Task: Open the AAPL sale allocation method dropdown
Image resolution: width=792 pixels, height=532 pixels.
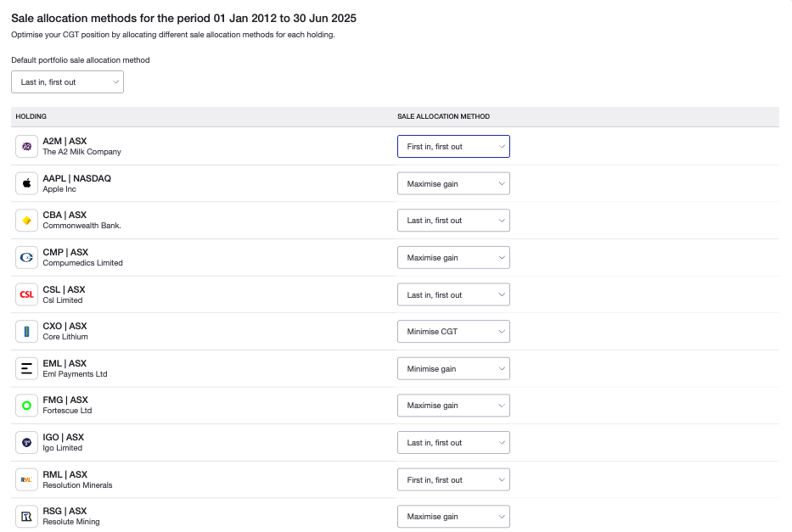Action: pos(453,183)
